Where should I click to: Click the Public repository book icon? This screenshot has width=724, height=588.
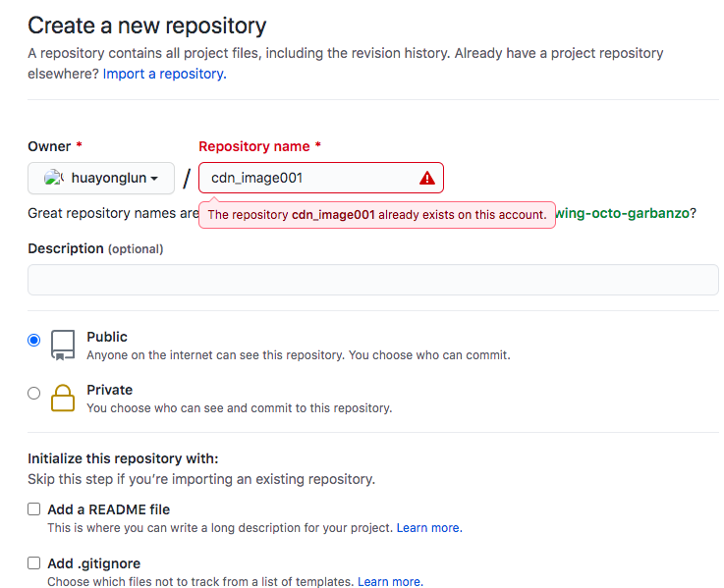pyautogui.click(x=63, y=344)
